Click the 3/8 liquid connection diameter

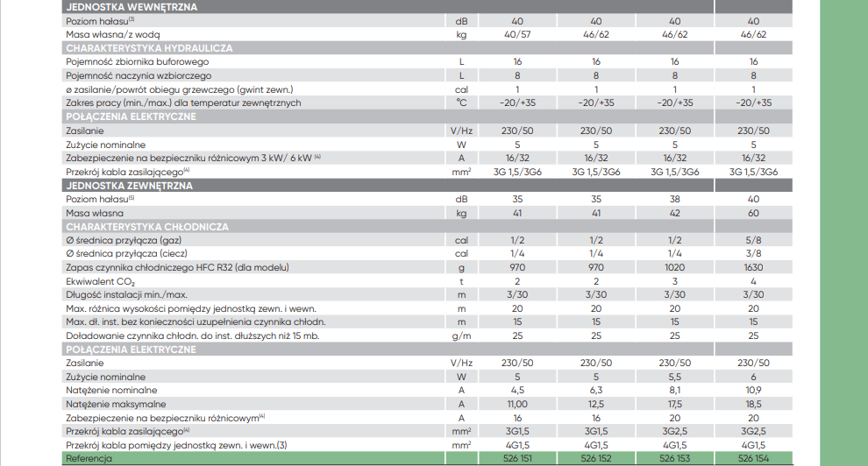pyautogui.click(x=753, y=253)
